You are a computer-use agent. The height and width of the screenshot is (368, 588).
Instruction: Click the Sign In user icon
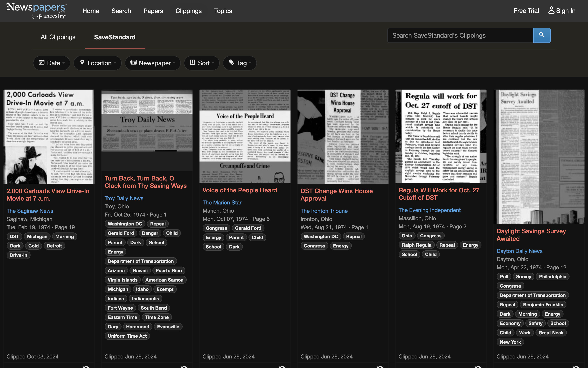pos(551,11)
